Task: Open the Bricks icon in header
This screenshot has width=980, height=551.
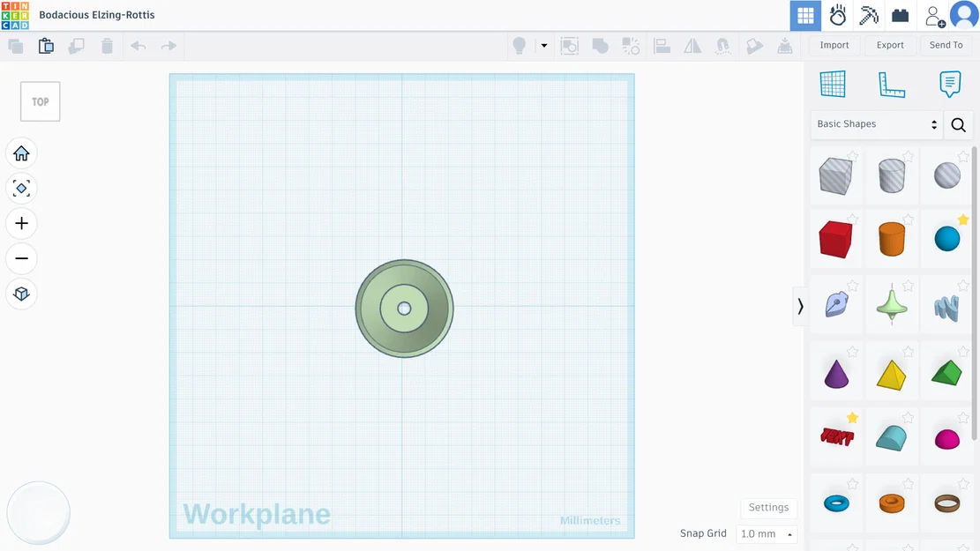Action: click(x=900, y=16)
